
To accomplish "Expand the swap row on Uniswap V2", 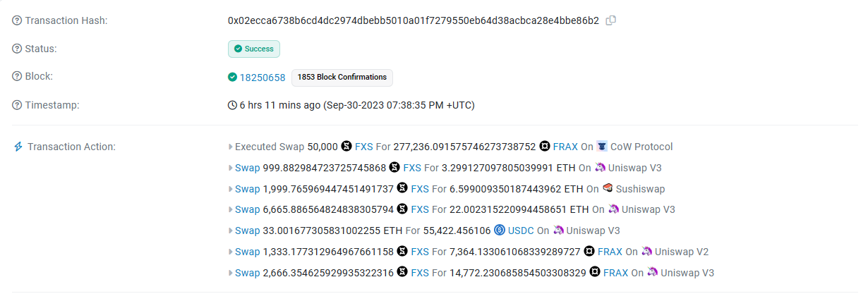I will 230,252.
